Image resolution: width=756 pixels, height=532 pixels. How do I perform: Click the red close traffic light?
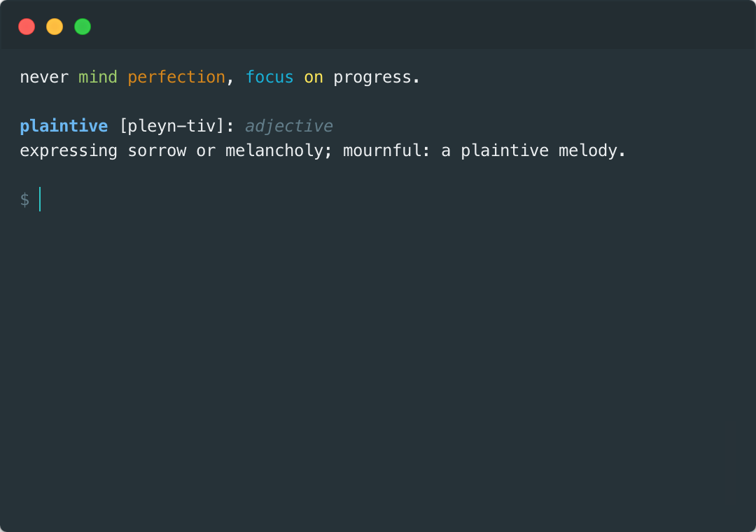click(x=27, y=26)
